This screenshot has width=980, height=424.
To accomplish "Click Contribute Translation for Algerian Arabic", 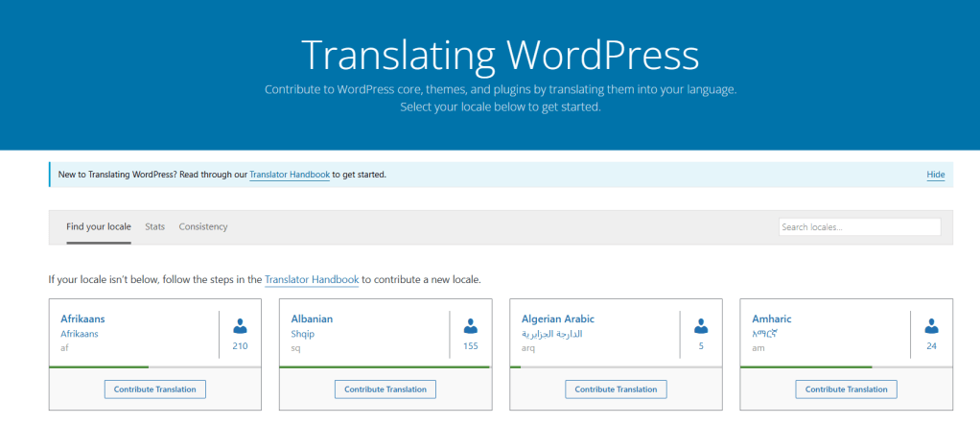I will tap(616, 389).
